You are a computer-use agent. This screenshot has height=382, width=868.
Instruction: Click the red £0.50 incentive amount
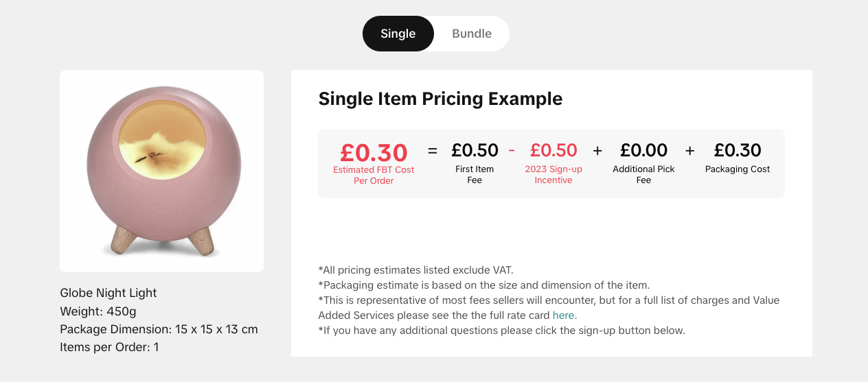point(553,150)
